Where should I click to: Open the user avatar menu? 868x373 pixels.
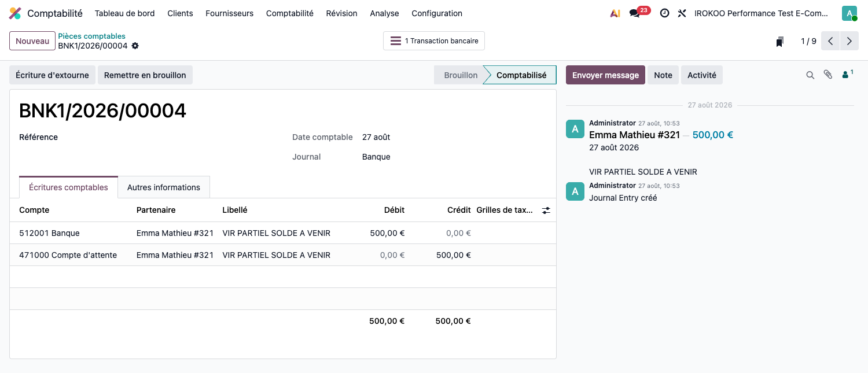[849, 13]
